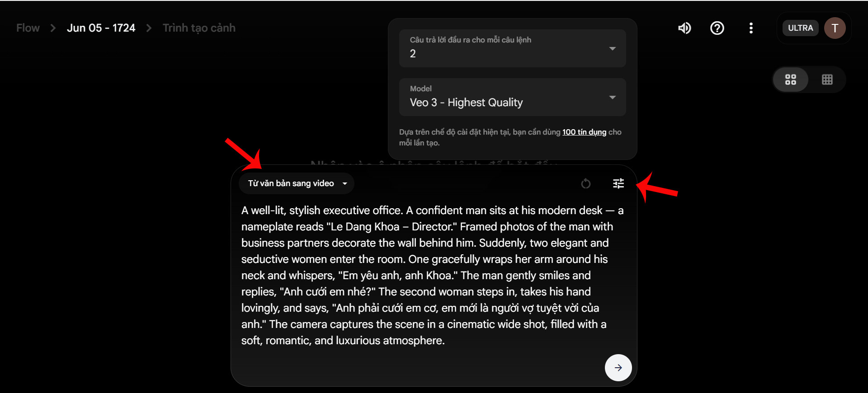Open the outputs per prompt dropdown
Viewport: 868px width, 393px height.
[x=512, y=48]
